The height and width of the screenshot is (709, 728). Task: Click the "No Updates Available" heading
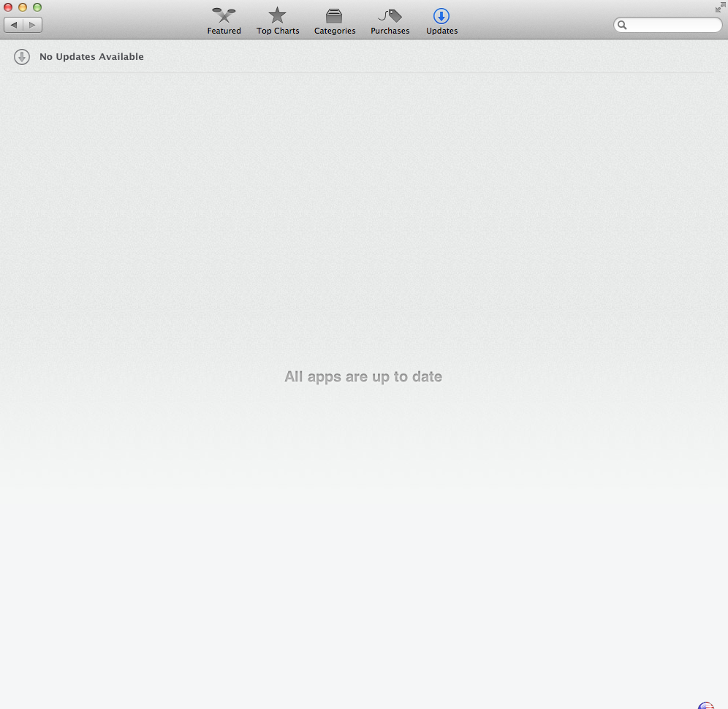(91, 56)
